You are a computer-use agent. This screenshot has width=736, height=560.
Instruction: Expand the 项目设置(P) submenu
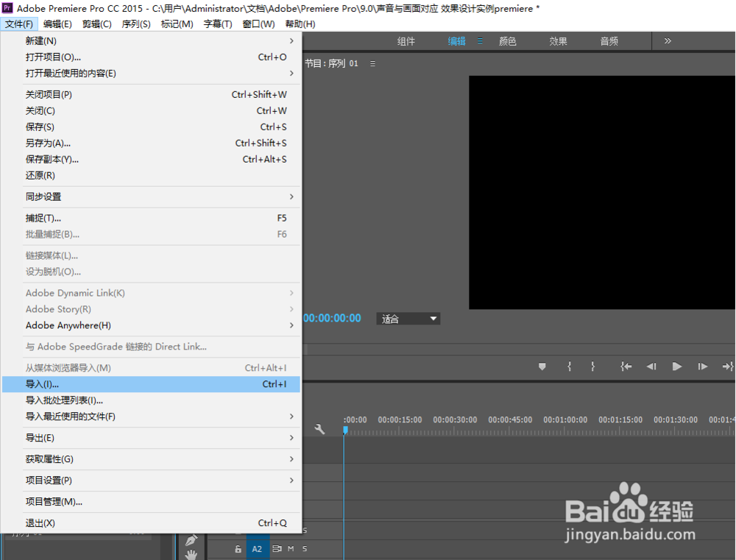pyautogui.click(x=151, y=481)
